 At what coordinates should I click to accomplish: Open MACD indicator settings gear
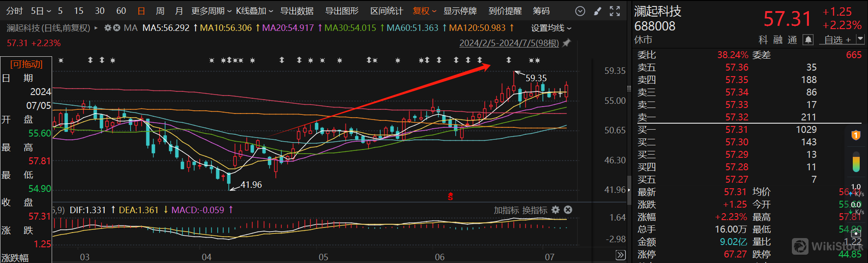(x=556, y=210)
